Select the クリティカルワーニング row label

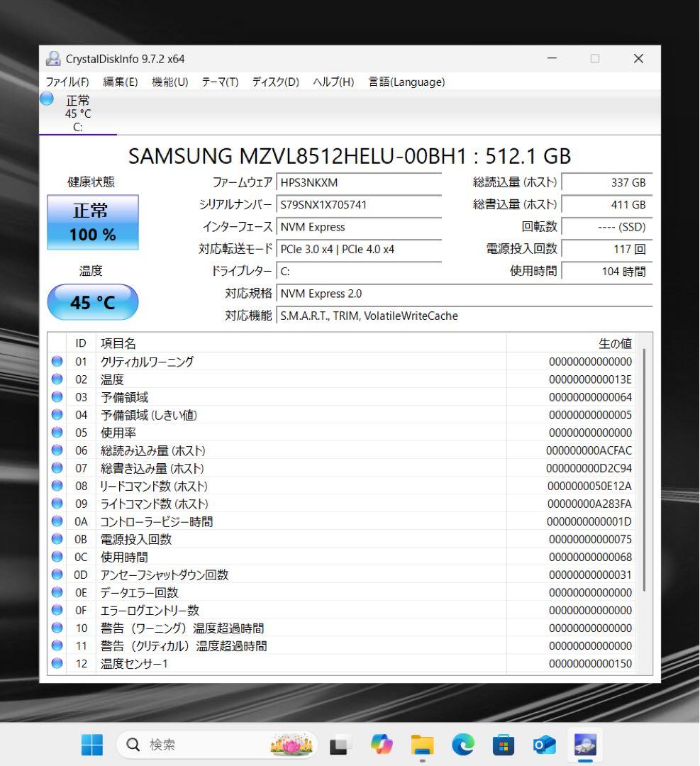147,362
